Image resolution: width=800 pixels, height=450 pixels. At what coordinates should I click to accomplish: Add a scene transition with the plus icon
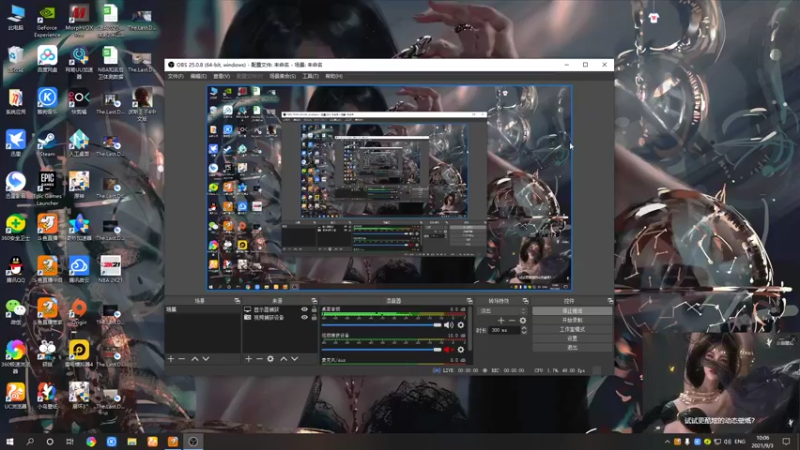coord(501,320)
